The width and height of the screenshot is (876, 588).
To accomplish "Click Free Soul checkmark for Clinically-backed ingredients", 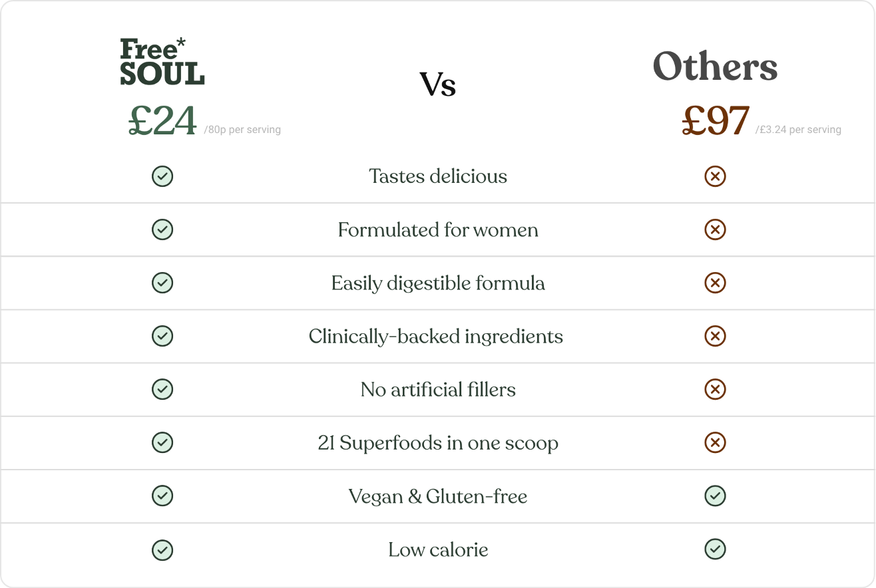I will coord(162,336).
